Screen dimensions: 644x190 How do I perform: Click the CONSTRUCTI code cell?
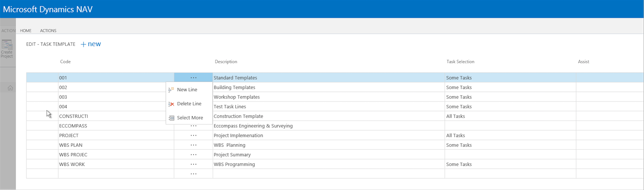click(x=73, y=116)
